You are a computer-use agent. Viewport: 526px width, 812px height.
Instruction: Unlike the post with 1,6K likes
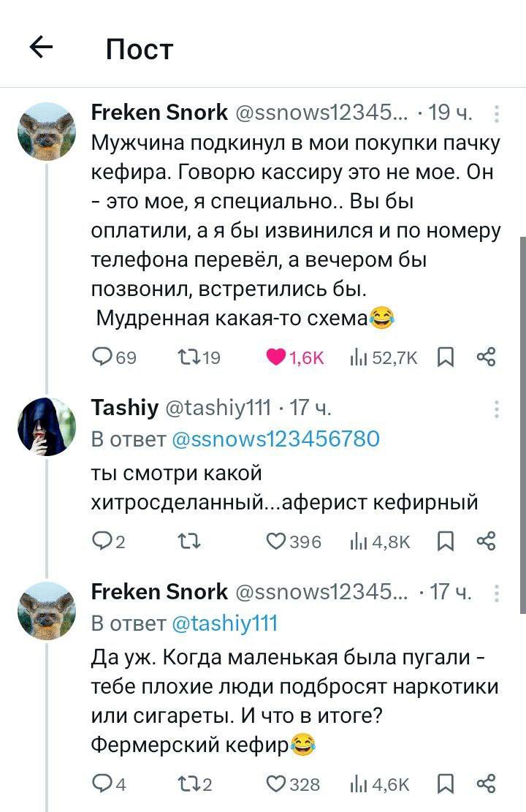278,357
